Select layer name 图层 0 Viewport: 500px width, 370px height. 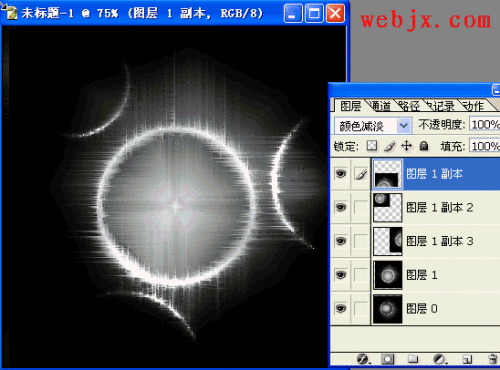click(x=422, y=308)
